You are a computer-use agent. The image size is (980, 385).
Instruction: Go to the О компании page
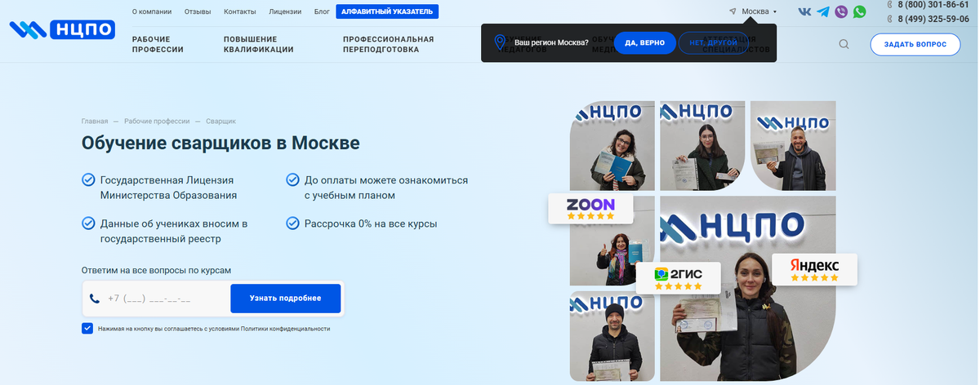tap(152, 11)
